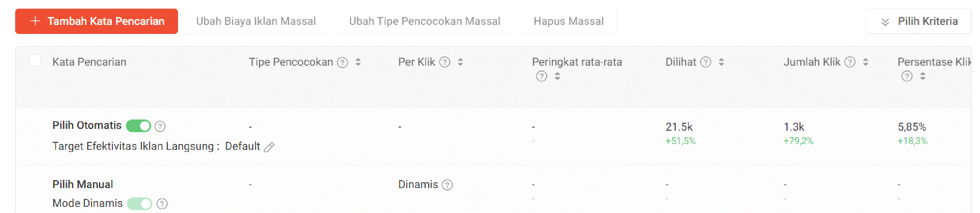Click the help icon beside Jumlah Klik
980x213 pixels.
tap(849, 62)
